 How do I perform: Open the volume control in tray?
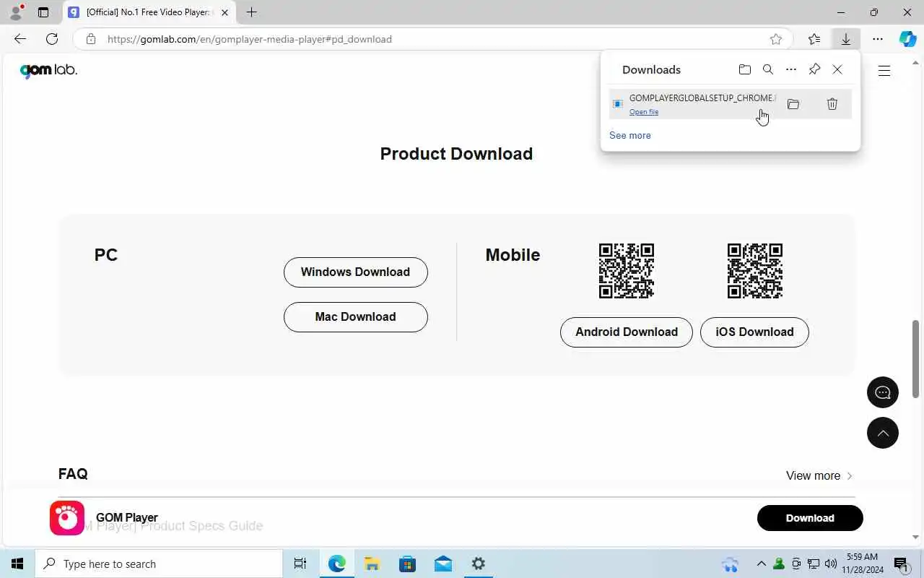point(831,564)
